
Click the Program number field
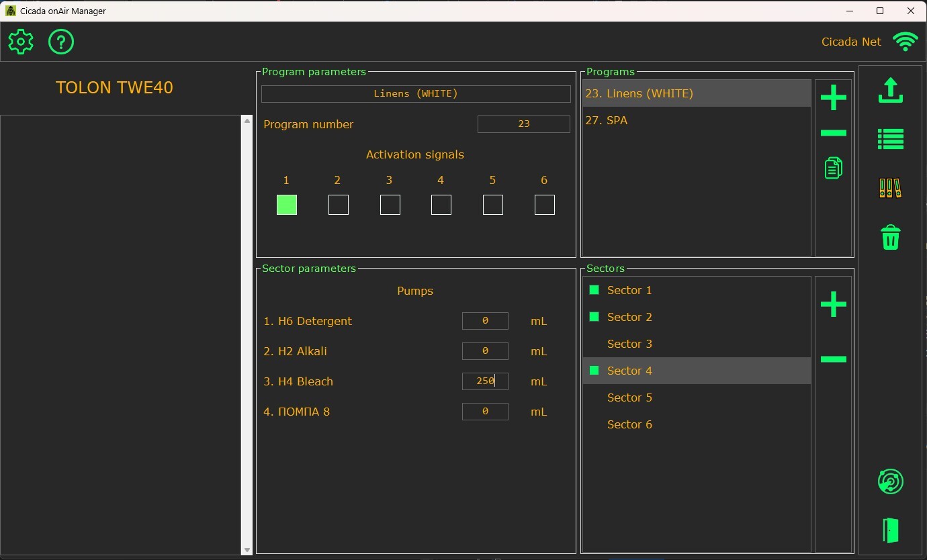coord(523,124)
